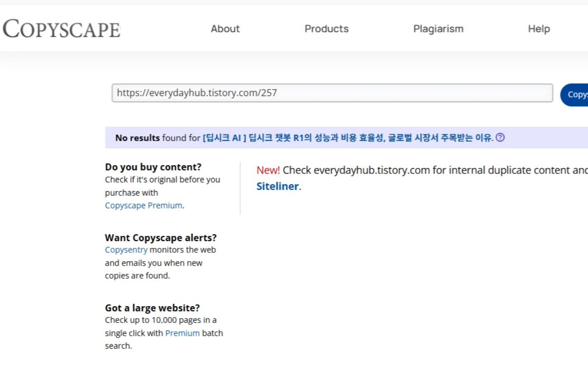588x392 pixels.
Task: Open the Help menu
Action: (539, 29)
